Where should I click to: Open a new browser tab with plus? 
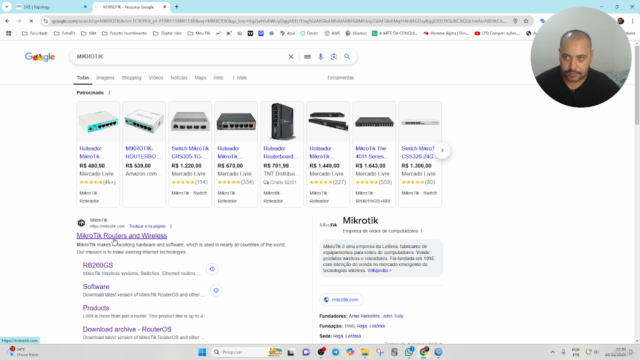coord(177,7)
